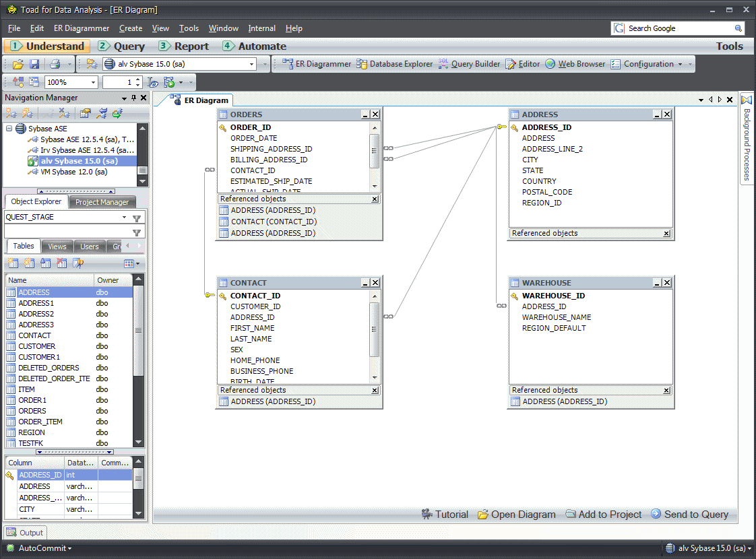Click the Open folder icon in toolbar
The image size is (756, 559).
(18, 64)
